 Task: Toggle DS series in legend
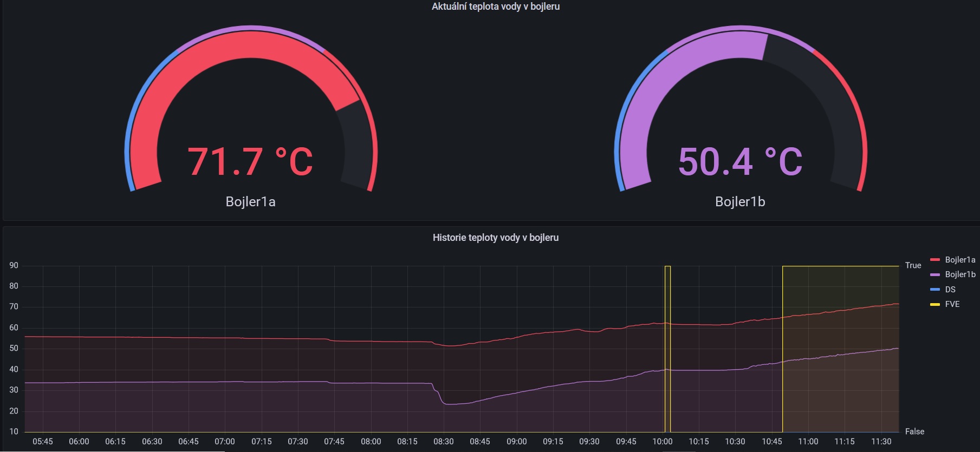coord(950,290)
